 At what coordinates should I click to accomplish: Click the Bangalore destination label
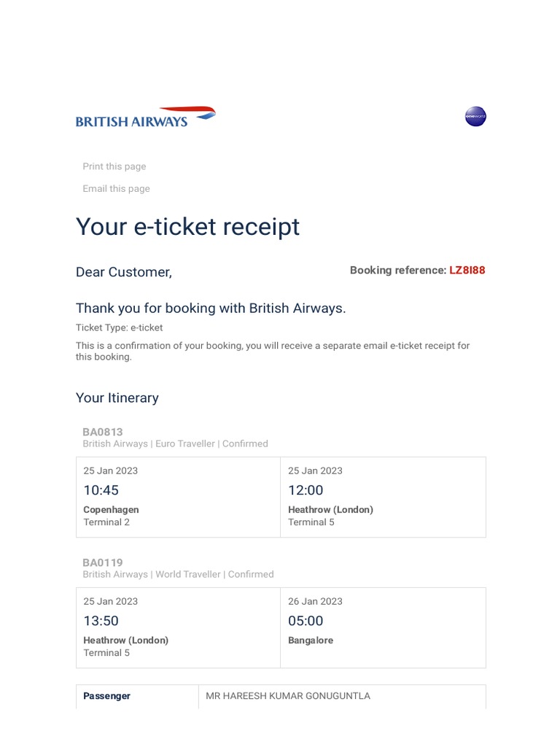(x=311, y=640)
